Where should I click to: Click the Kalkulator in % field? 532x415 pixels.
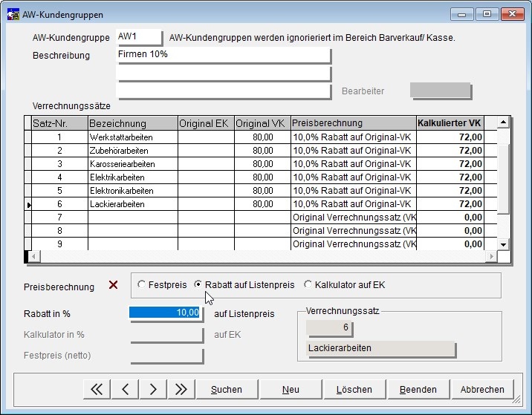166,335
